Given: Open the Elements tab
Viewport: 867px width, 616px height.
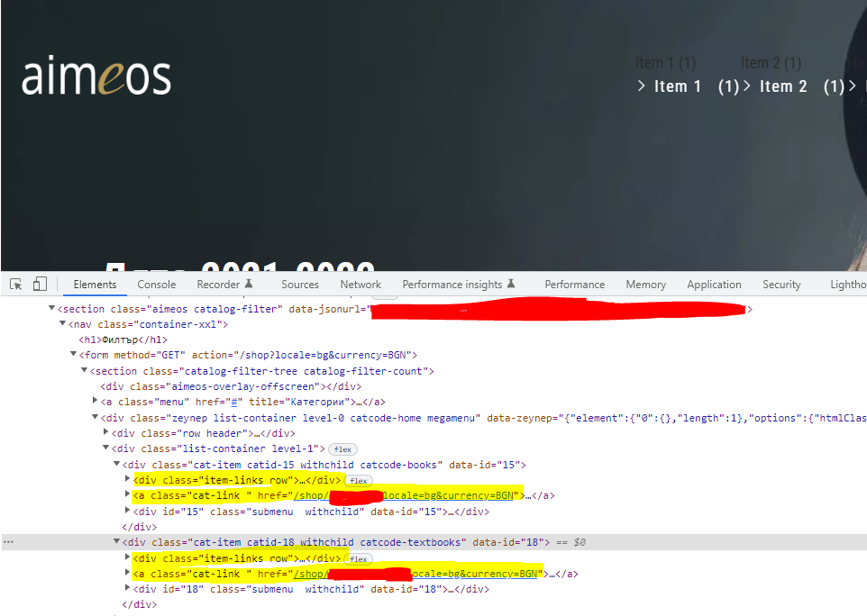Looking at the screenshot, I should pos(96,285).
